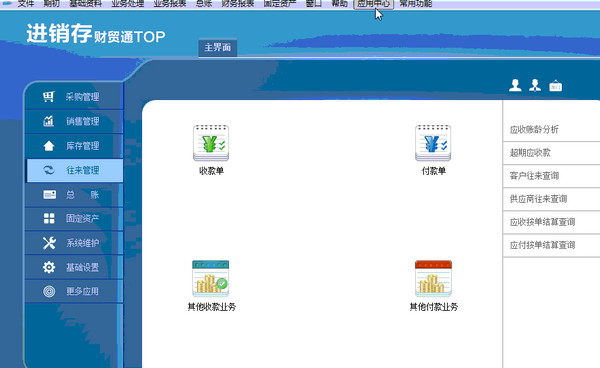Open the 付款单 payment voucher icon

pos(433,143)
